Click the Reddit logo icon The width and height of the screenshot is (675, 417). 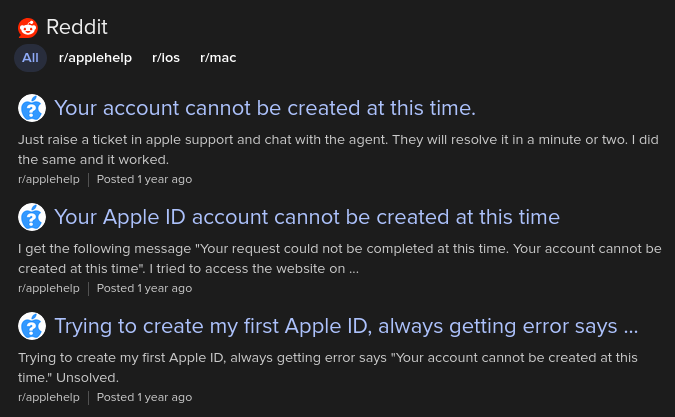point(28,27)
